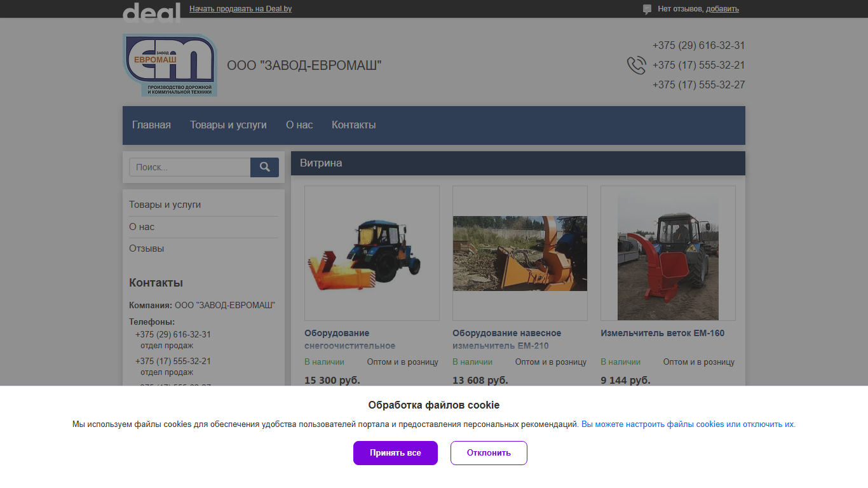Open Оборудование навесное измельчитель EM-210 title
868x488 pixels.
(507, 339)
